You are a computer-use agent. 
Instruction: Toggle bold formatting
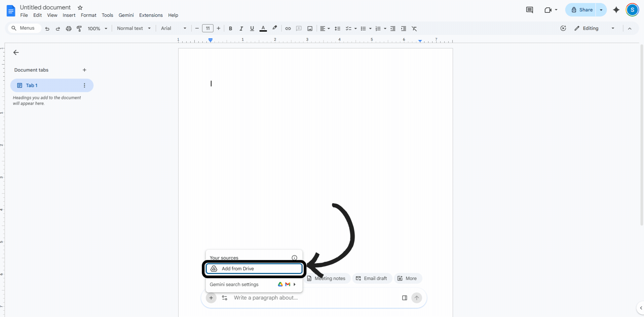(230, 29)
